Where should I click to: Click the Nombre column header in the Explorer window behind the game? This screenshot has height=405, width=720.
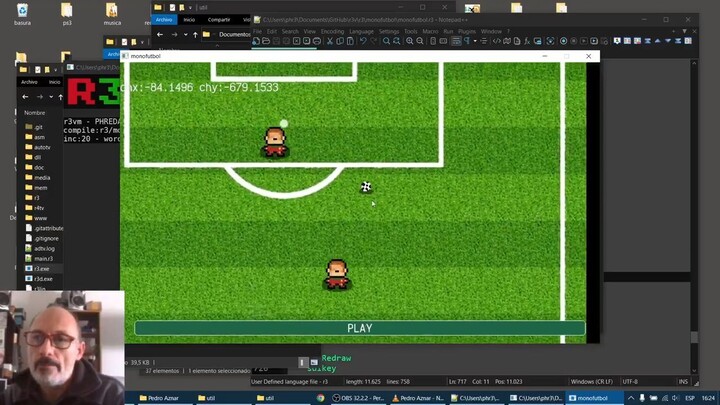pyautogui.click(x=34, y=112)
